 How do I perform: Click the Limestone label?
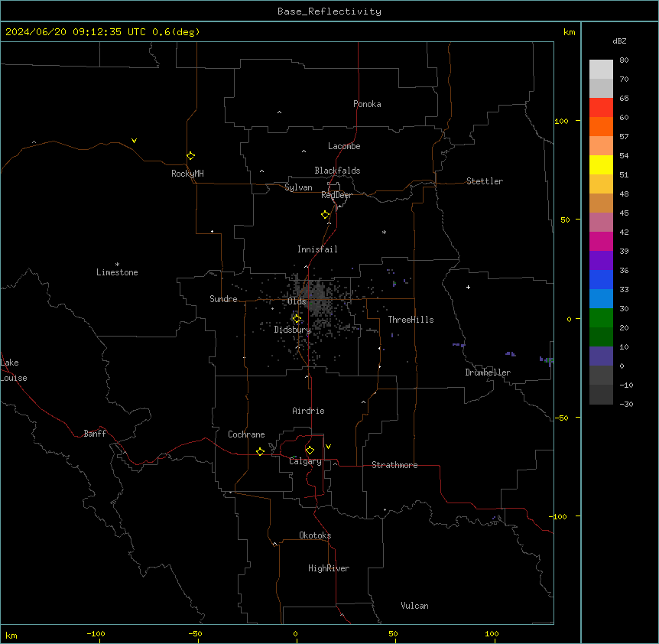pos(117,272)
